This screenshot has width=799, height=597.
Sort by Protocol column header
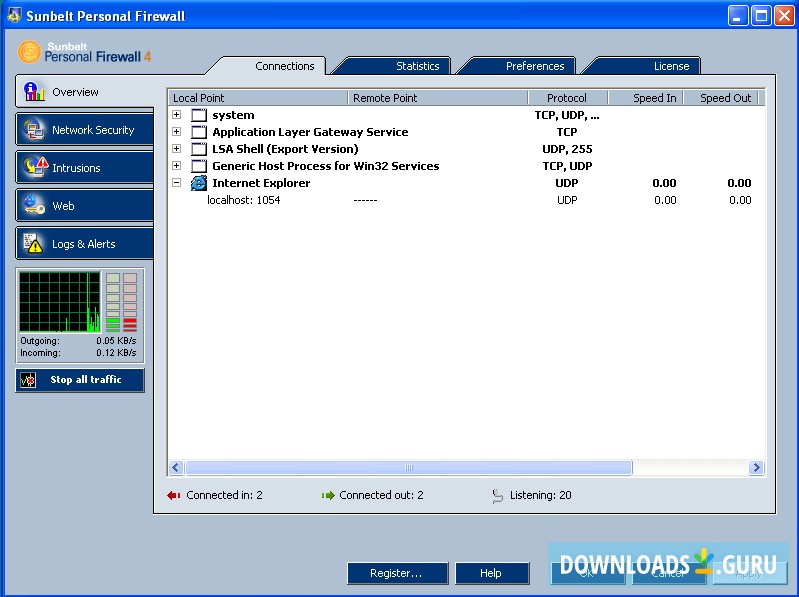567,98
